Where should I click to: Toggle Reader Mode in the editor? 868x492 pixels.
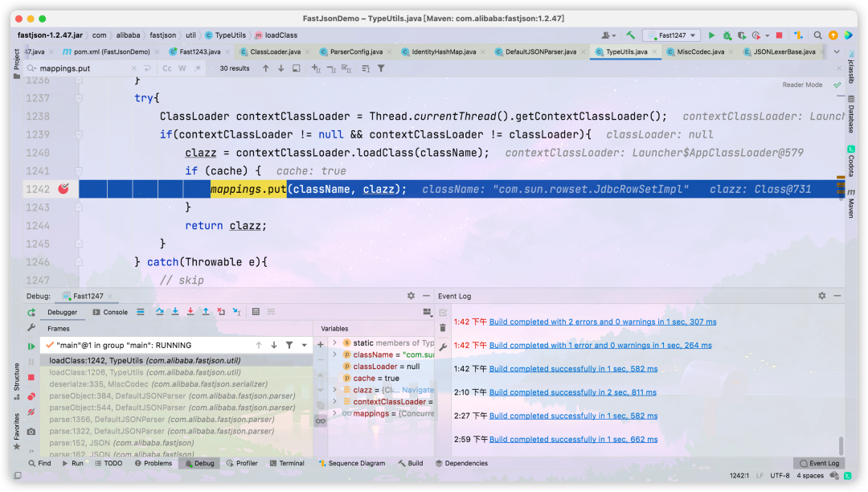point(802,84)
